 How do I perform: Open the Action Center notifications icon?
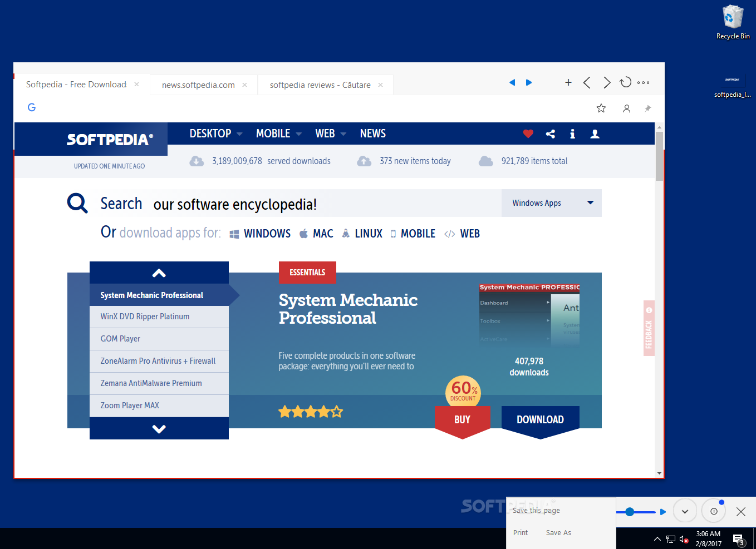click(x=739, y=539)
